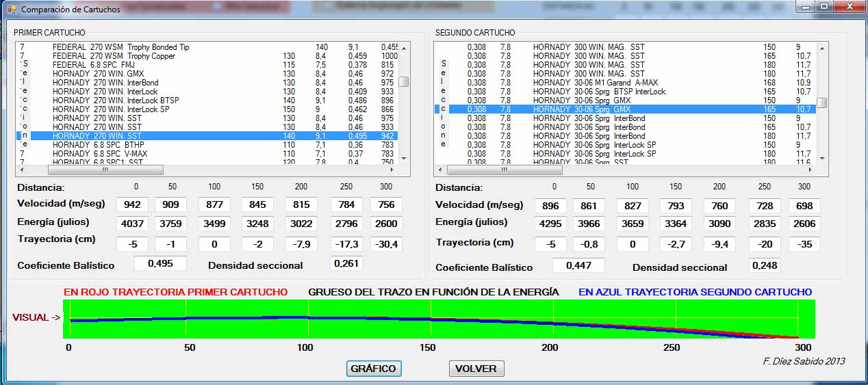Screen dimensions: 868x385
Task: Click the GRÁFICO button
Action: (x=373, y=369)
